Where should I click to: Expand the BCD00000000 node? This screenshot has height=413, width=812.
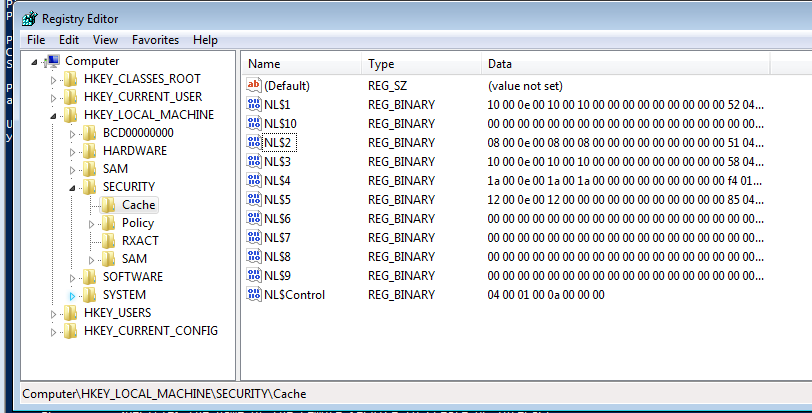[x=72, y=134]
